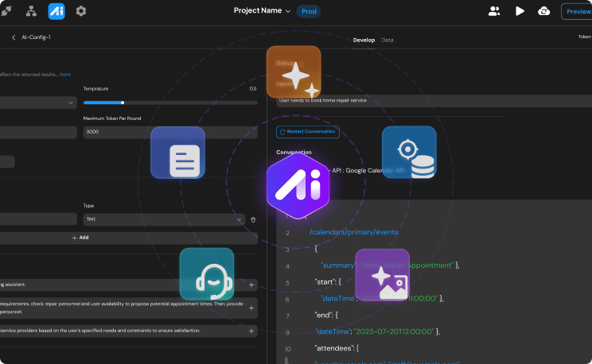This screenshot has width=592, height=364.
Task: Switch to the Develop tab
Action: 364,40
